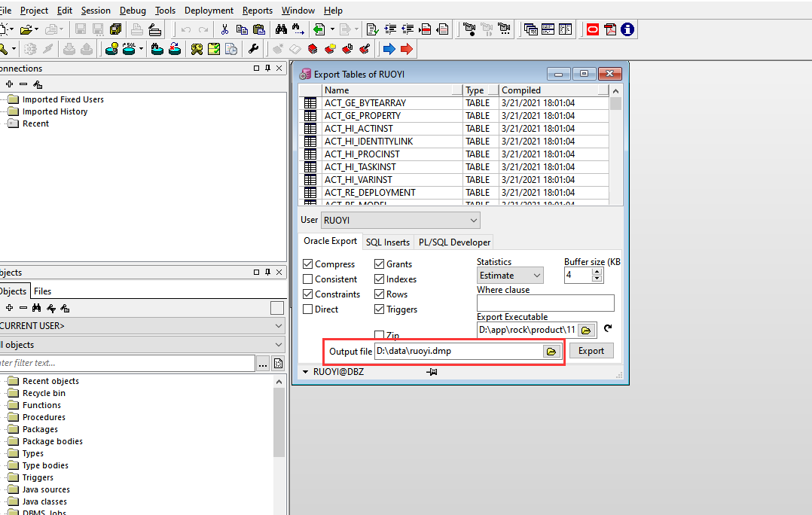
Task: Select the Cut icon on the toolbar
Action: coord(224,29)
